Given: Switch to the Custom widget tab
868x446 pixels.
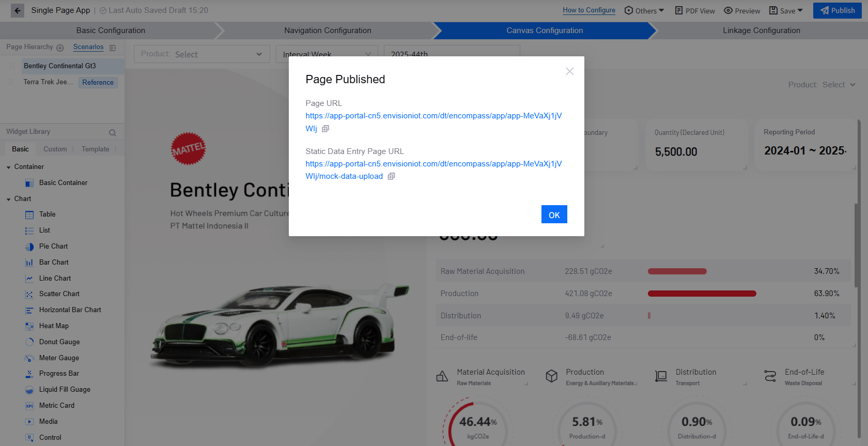Looking at the screenshot, I should [55, 149].
